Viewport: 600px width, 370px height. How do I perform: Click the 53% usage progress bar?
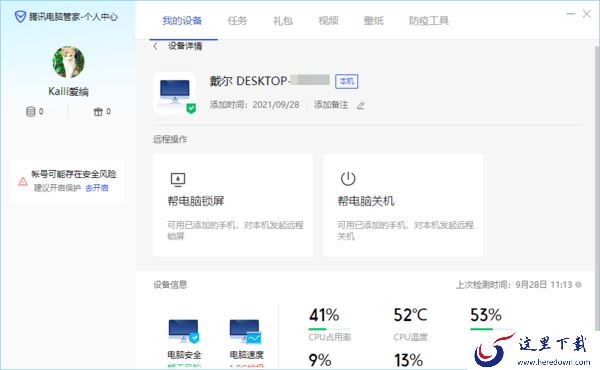coord(491,329)
